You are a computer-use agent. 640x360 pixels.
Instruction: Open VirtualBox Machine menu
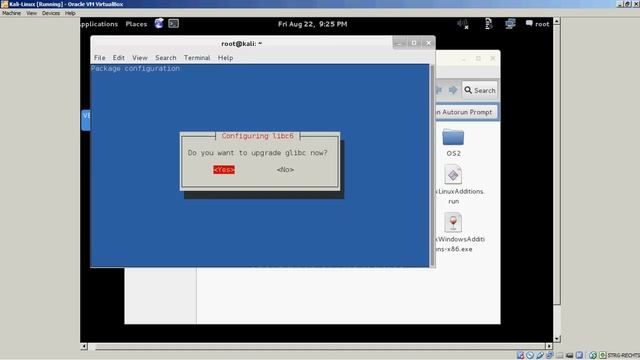11,13
